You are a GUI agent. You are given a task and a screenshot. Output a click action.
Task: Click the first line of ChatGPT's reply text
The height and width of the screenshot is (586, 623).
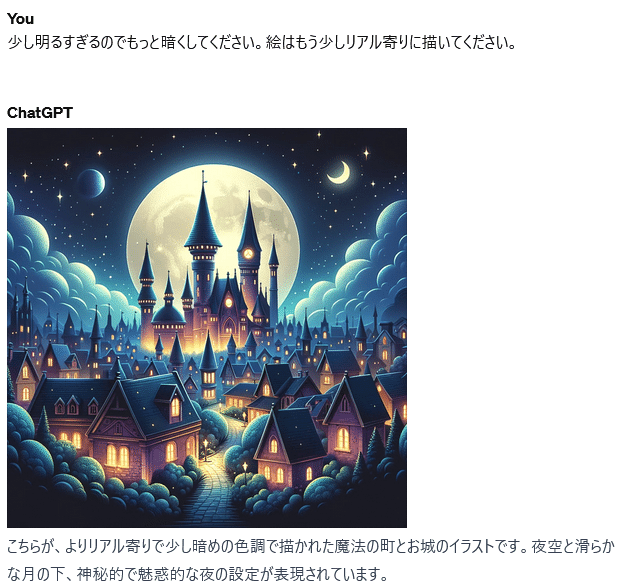coord(311,546)
